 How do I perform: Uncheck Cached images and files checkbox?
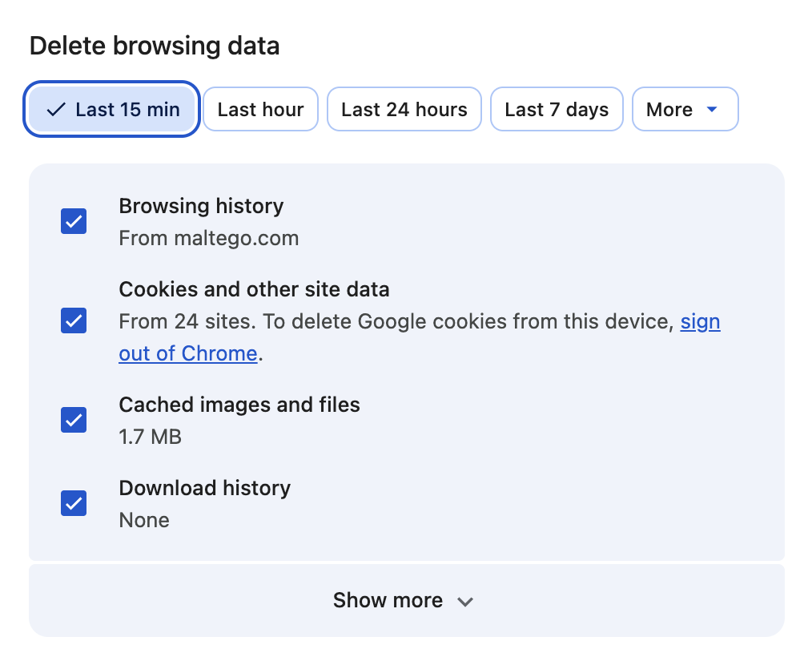(74, 420)
